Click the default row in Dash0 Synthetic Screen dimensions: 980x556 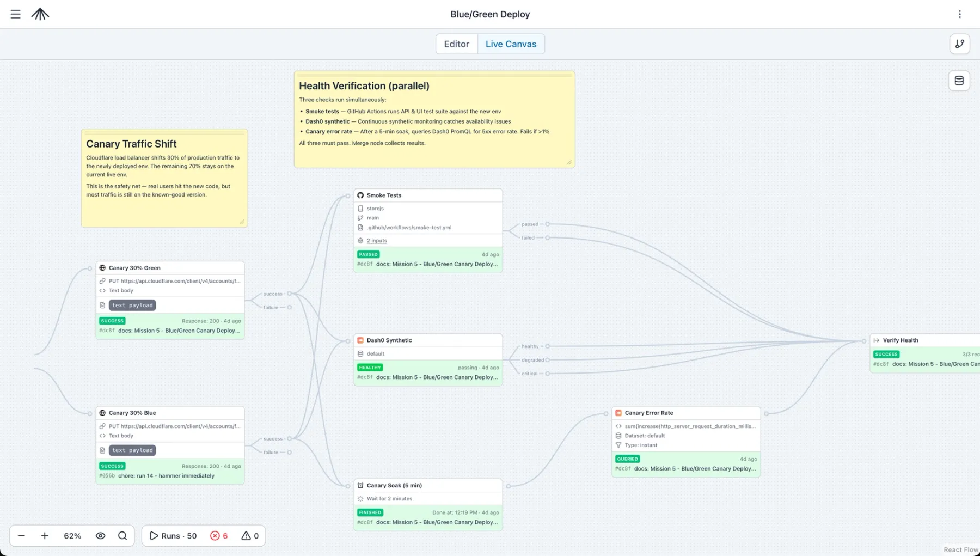point(375,353)
